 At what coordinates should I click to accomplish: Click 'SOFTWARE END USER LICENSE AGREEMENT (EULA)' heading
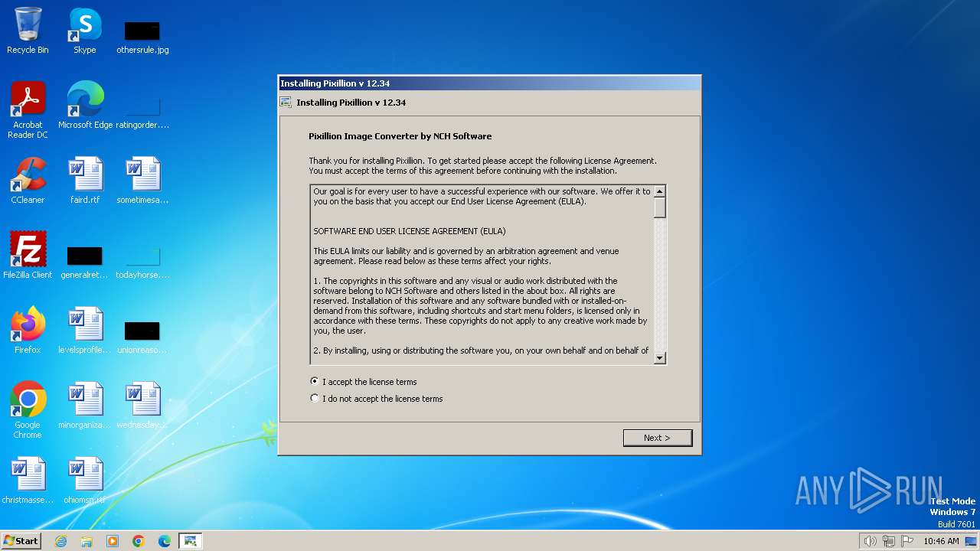[x=410, y=231]
